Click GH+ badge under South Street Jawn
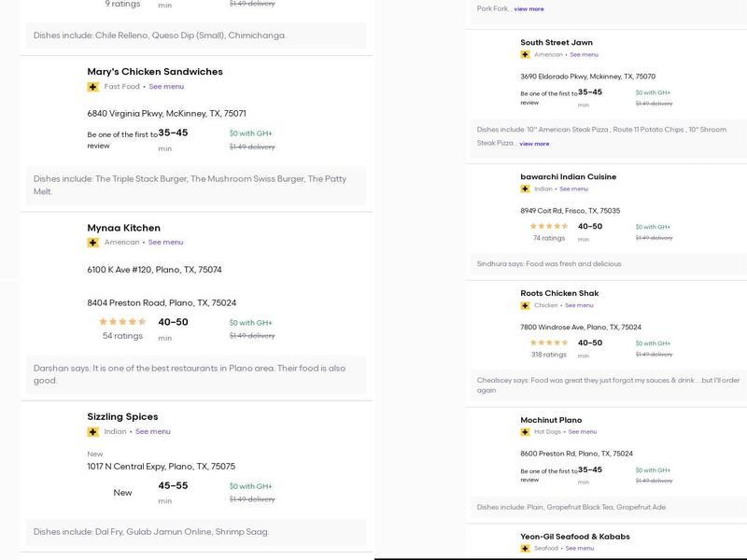 pyautogui.click(x=526, y=55)
